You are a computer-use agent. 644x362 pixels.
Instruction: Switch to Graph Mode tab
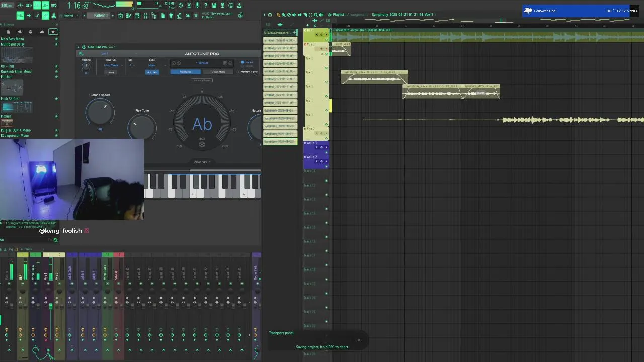coord(218,72)
